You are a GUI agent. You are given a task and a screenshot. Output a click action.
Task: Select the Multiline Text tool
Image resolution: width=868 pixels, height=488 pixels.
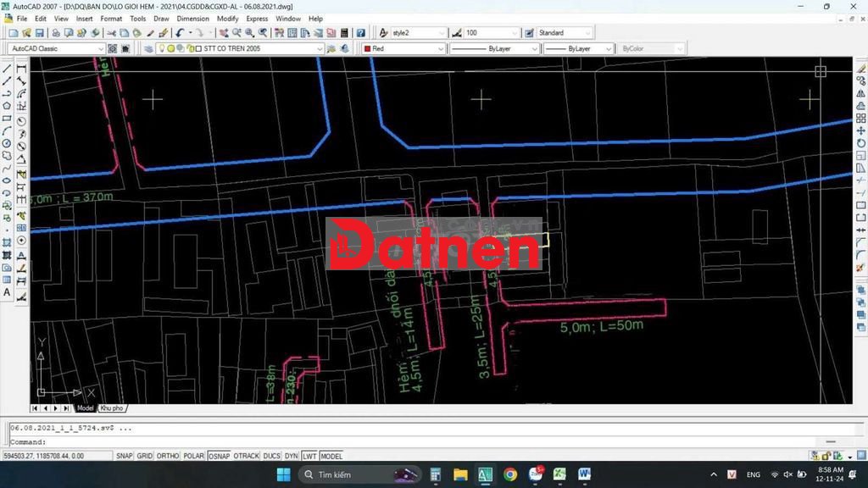point(7,292)
